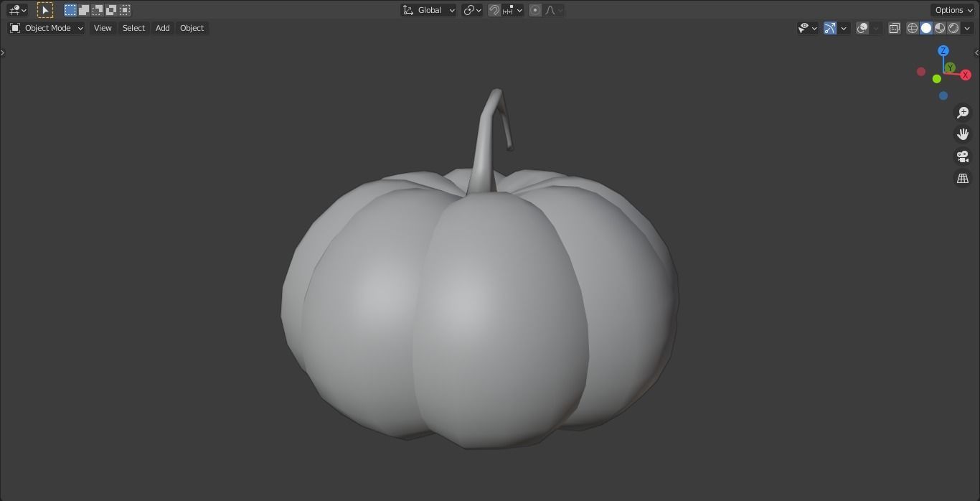980x501 pixels.
Task: Toggle camera view icon
Action: coord(963,156)
